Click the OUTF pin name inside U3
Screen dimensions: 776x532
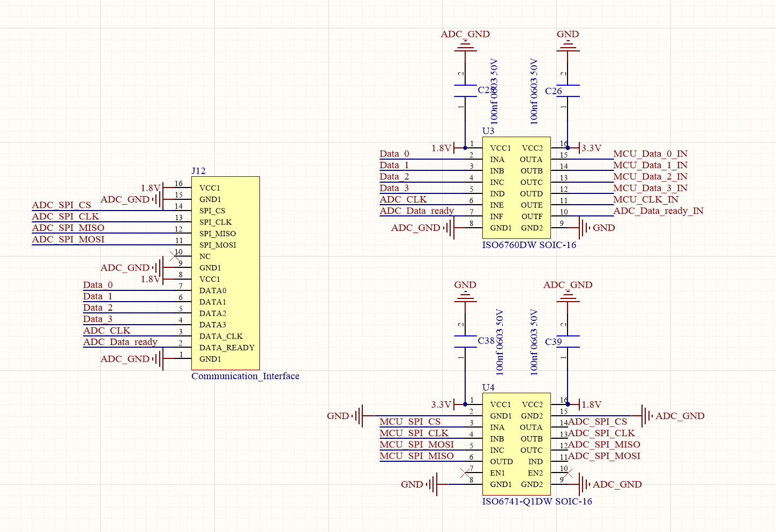pyautogui.click(x=532, y=216)
